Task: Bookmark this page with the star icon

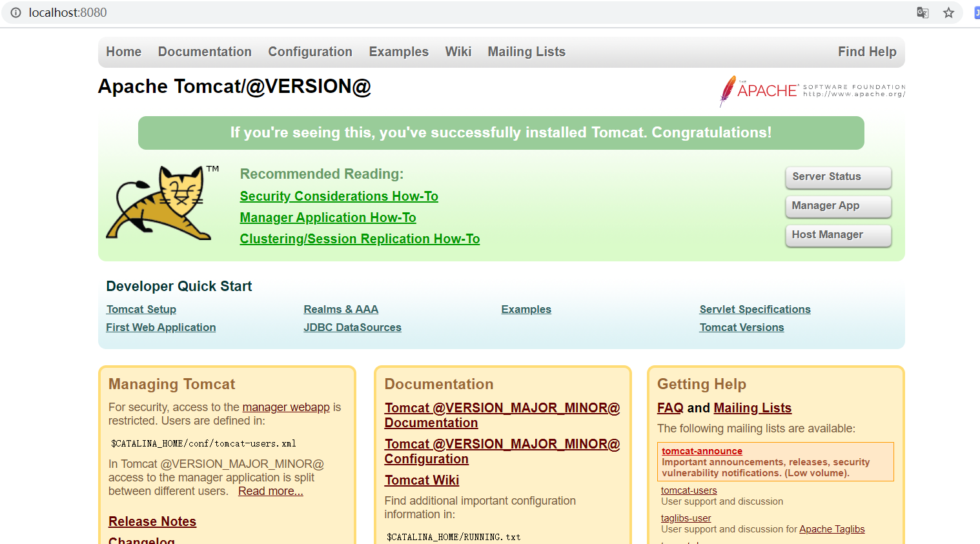Action: coord(948,12)
